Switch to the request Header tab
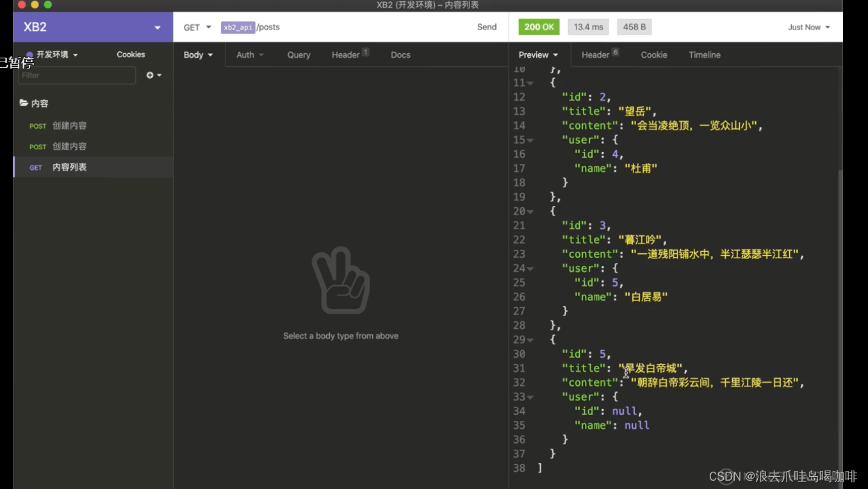 click(x=350, y=54)
